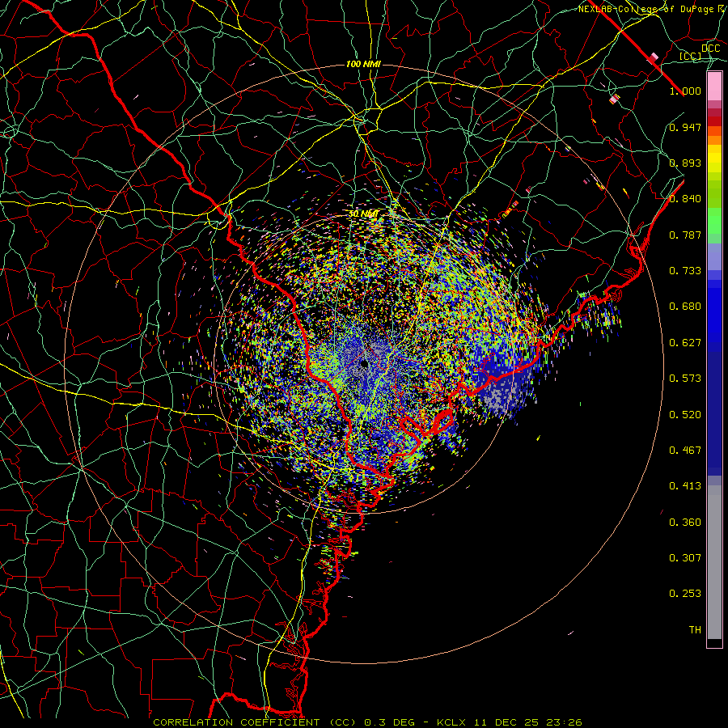This screenshot has height=728, width=728.
Task: Click the gray segment of the color bar
Action: pyautogui.click(x=714, y=562)
